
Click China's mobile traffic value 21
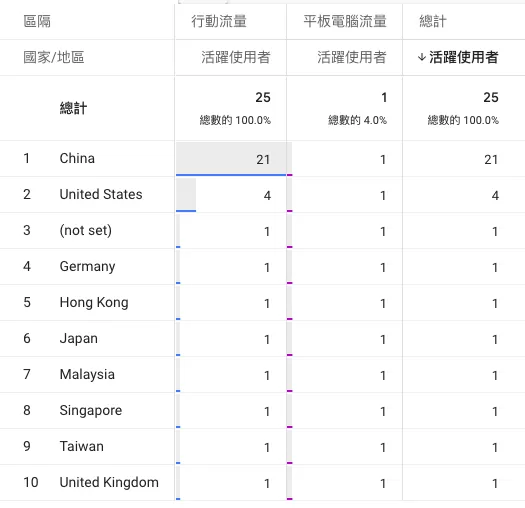pyautogui.click(x=263, y=159)
